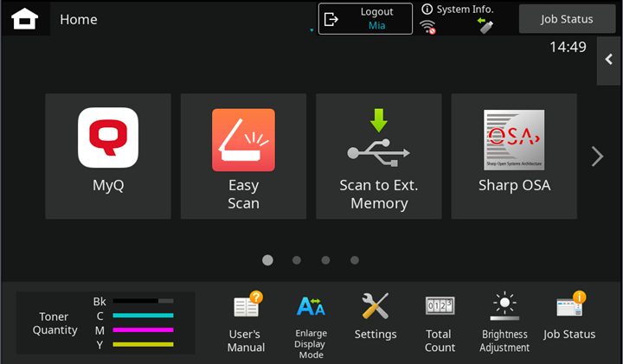
Task: Open the Sharp OSA tile
Action: (x=514, y=156)
